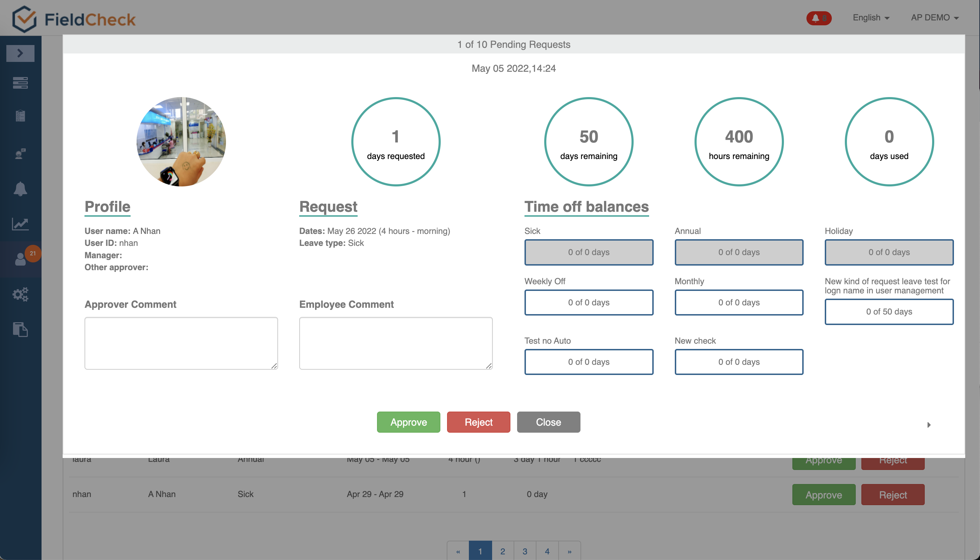Click the dashboard/home sidebar icon
Image resolution: width=980 pixels, height=560 pixels.
[x=20, y=83]
